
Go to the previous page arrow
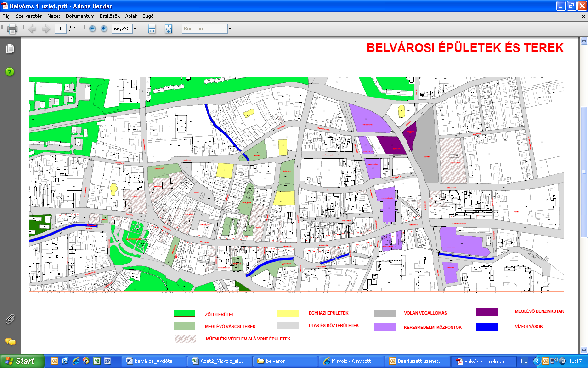click(32, 29)
